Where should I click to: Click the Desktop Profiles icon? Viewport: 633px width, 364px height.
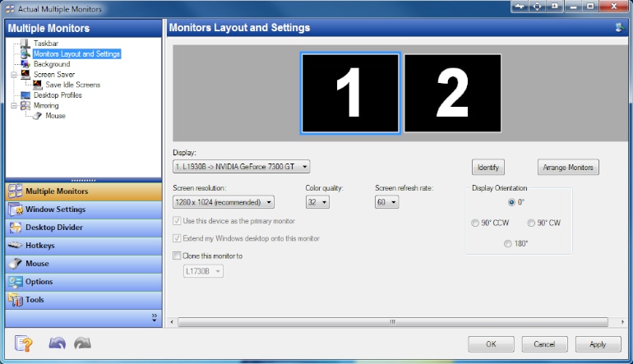(x=25, y=95)
